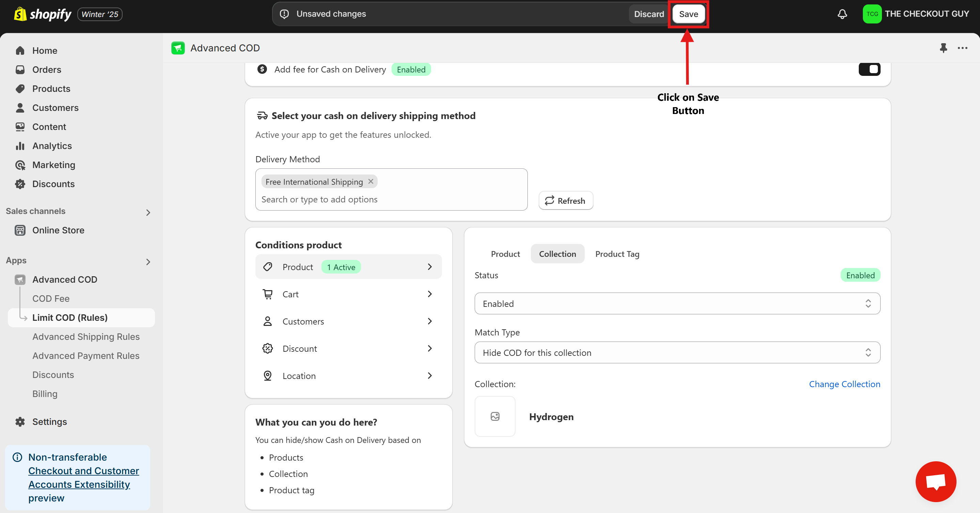Click the delivery method search field
Viewport: 980px width, 513px height.
pyautogui.click(x=392, y=199)
